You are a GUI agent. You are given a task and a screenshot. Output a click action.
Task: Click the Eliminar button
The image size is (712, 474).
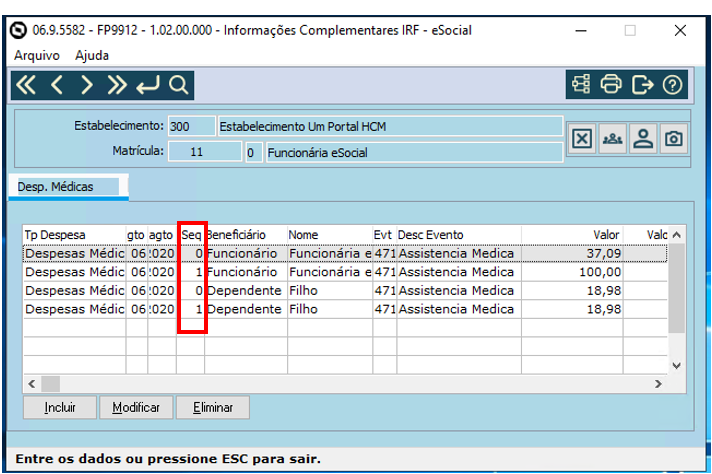[x=213, y=407]
